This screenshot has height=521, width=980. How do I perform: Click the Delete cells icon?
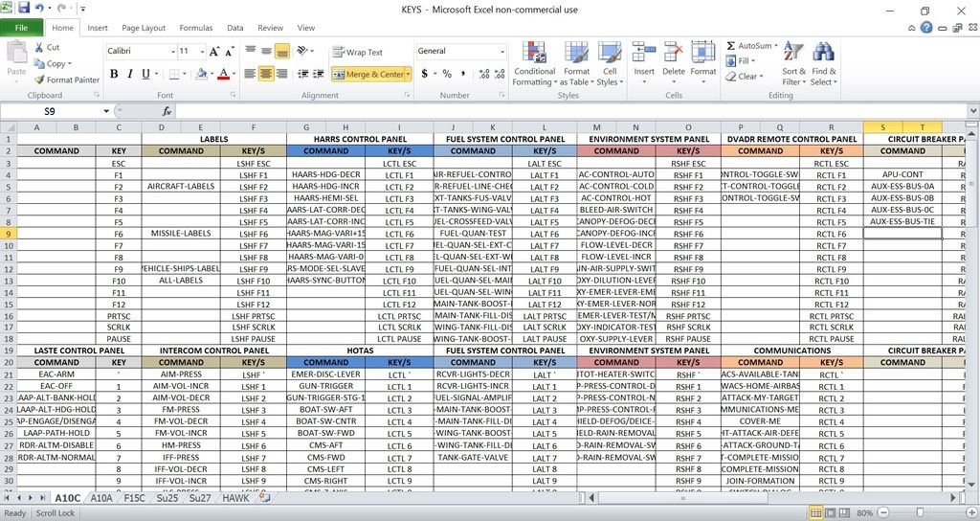pyautogui.click(x=674, y=53)
